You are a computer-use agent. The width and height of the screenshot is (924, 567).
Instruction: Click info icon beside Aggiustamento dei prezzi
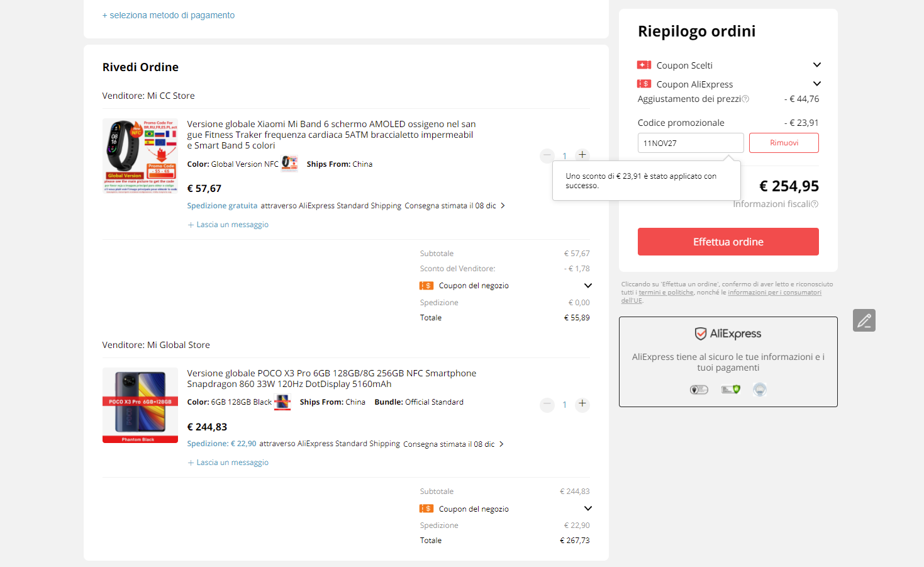pyautogui.click(x=745, y=99)
